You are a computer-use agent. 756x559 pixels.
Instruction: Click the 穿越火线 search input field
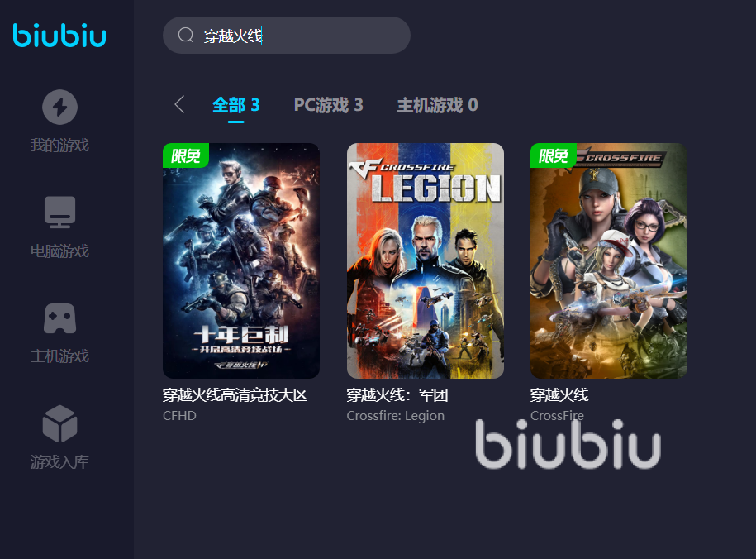point(287,36)
